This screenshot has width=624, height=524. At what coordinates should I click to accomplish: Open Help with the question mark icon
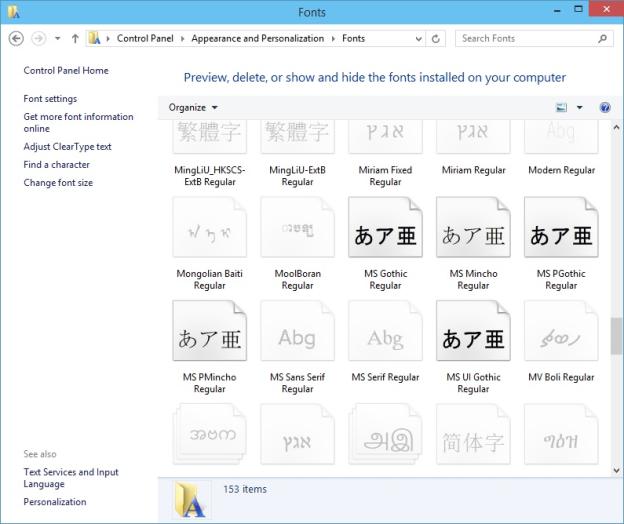tap(605, 107)
